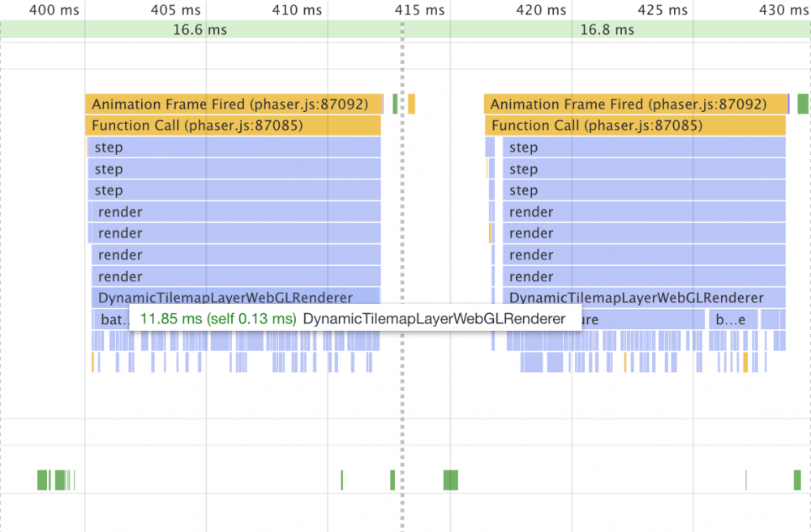Click left DynamicTilemapLayerWebGLRenderer flame bar
Viewport: 811px width, 532px height.
tap(235, 298)
